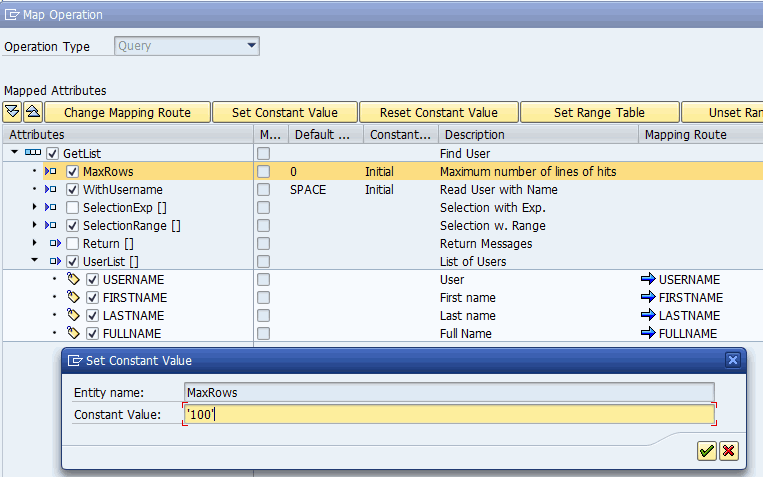Image resolution: width=763 pixels, height=477 pixels.
Task: Check the Return [] checkbox
Action: click(73, 243)
